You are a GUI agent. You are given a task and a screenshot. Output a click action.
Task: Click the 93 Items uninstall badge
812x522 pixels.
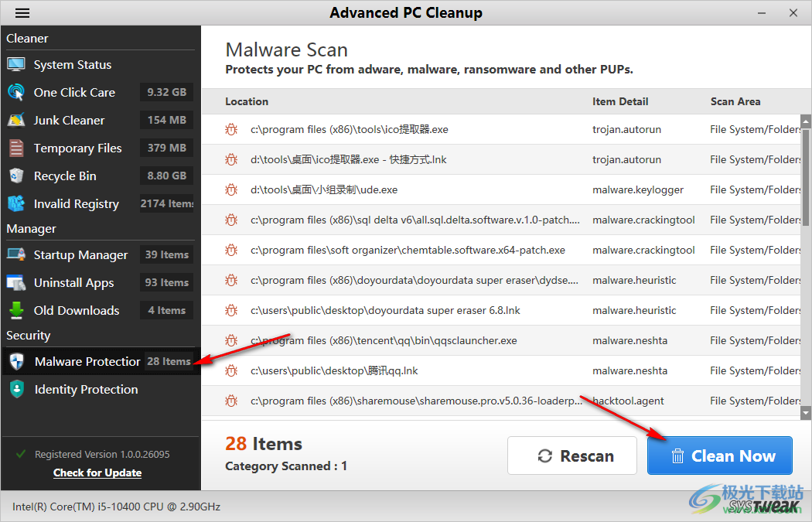167,283
